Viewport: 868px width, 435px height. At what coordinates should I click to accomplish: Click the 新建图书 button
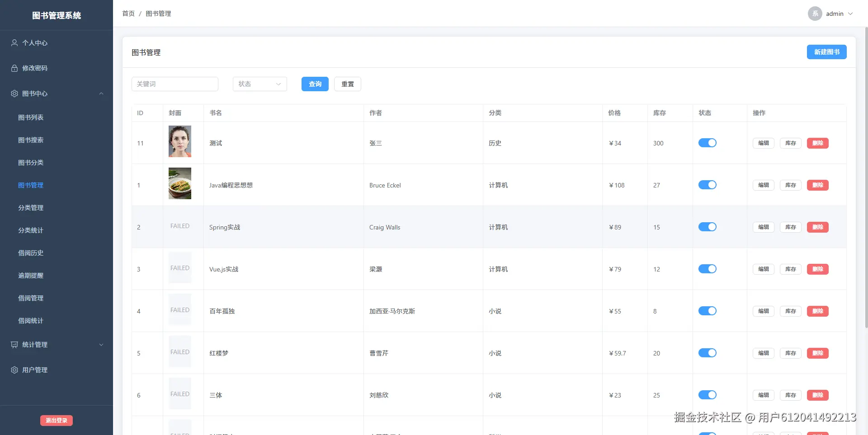[826, 52]
